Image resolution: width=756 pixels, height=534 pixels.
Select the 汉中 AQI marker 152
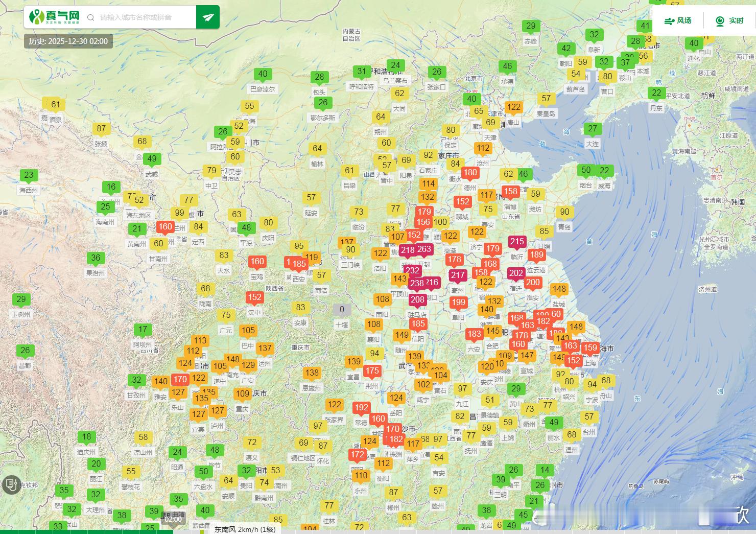tap(254, 298)
